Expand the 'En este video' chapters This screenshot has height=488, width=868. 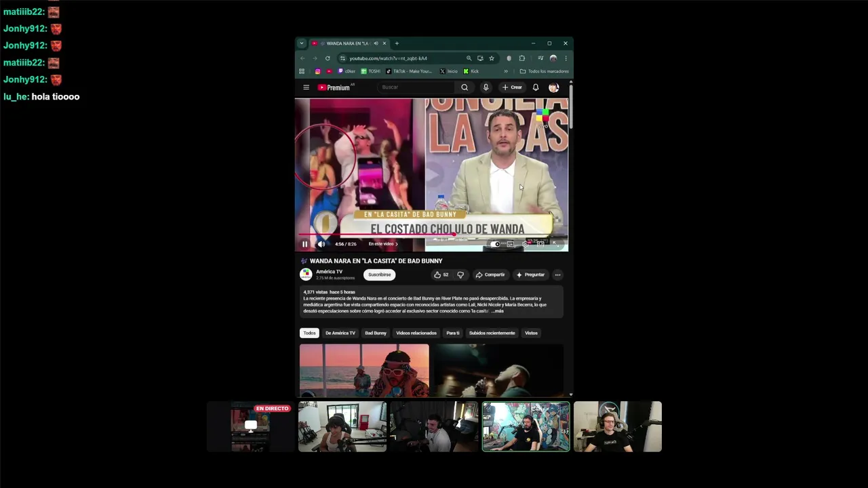coord(383,244)
